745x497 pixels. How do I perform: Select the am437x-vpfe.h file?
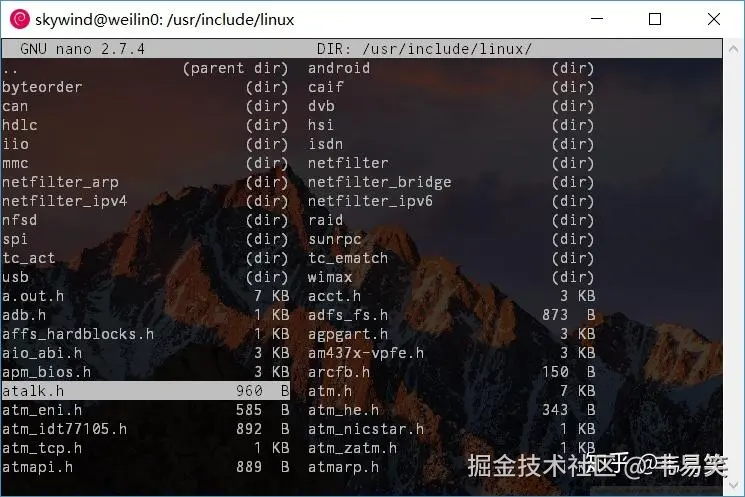[451, 353]
